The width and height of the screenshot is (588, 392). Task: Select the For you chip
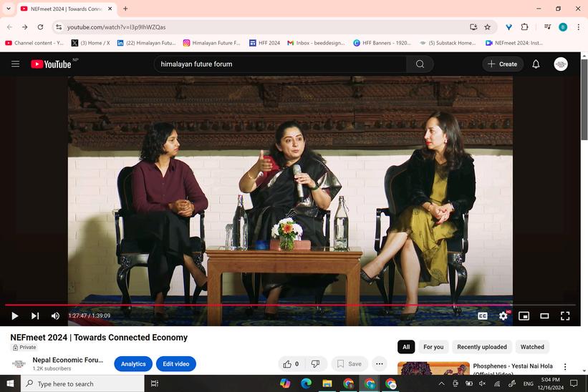(x=433, y=347)
